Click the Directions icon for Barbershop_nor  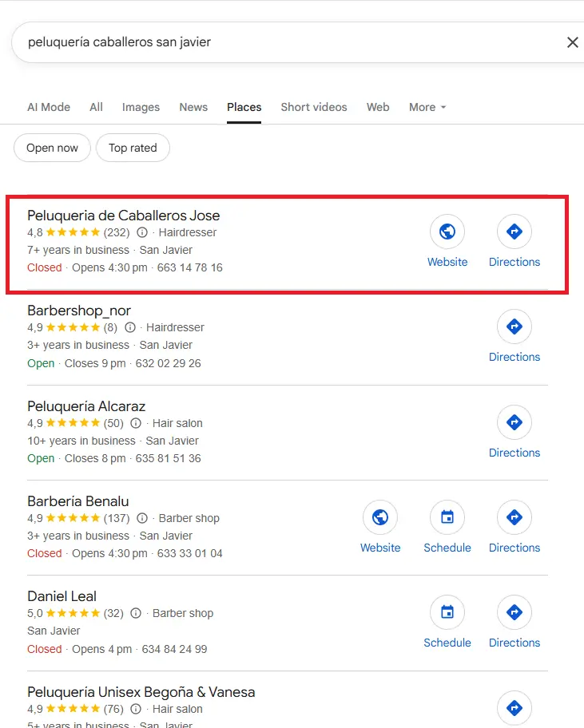pyautogui.click(x=514, y=326)
